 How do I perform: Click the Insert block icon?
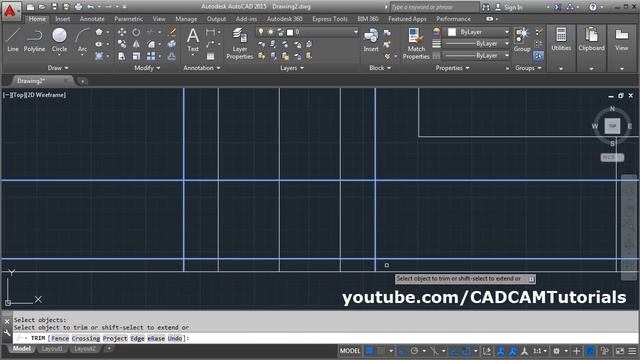(371, 40)
